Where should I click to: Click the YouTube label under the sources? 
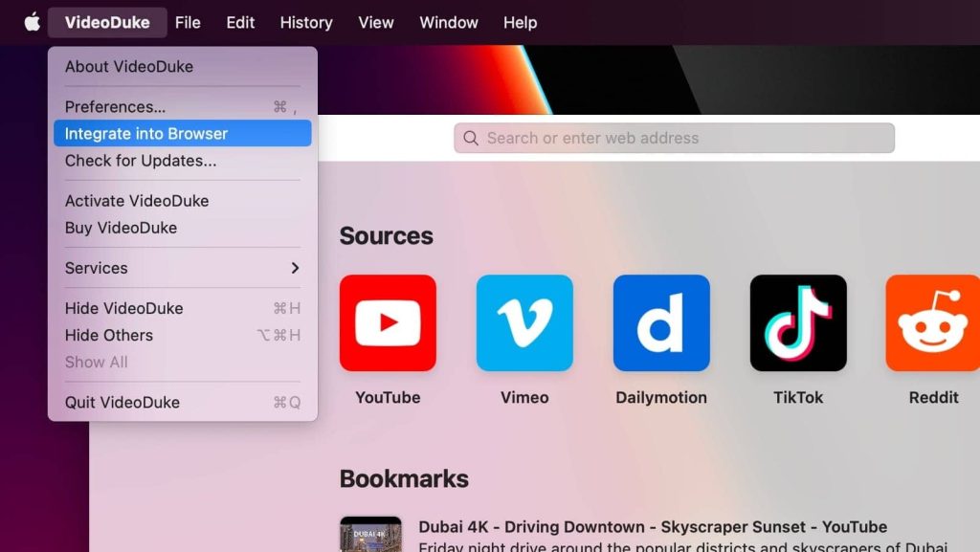[x=388, y=397]
